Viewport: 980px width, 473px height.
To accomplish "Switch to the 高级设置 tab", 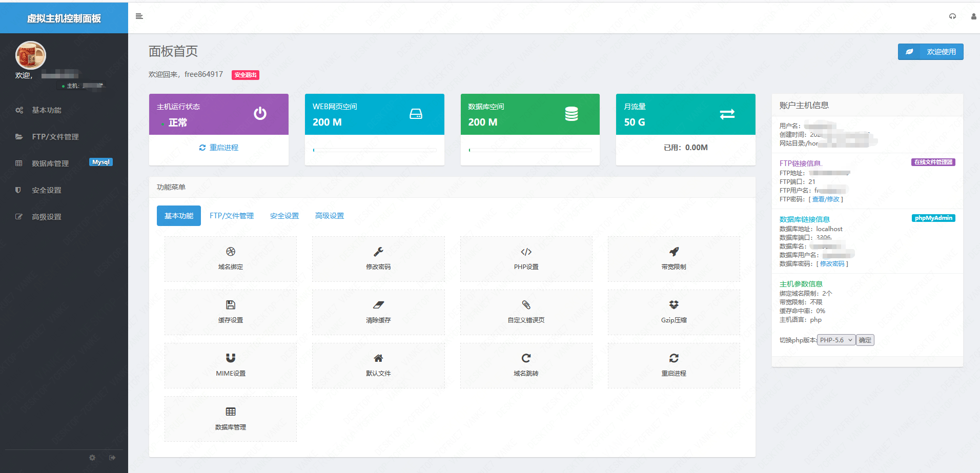I will (x=329, y=216).
